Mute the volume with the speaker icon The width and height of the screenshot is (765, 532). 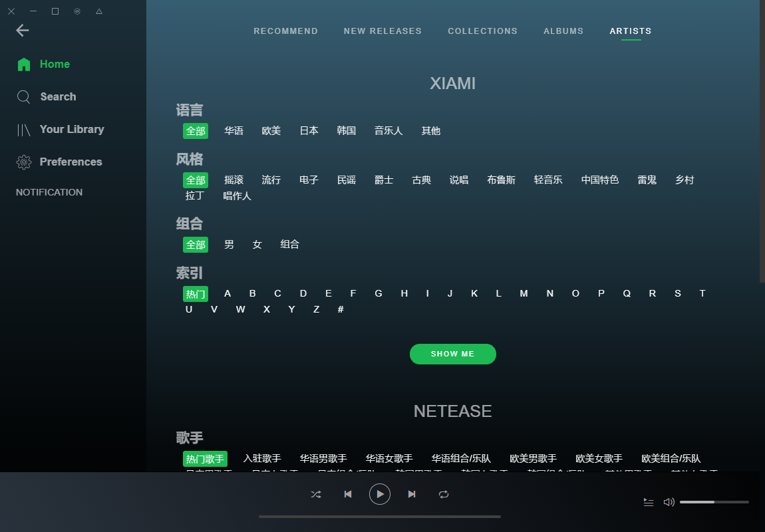pos(669,502)
